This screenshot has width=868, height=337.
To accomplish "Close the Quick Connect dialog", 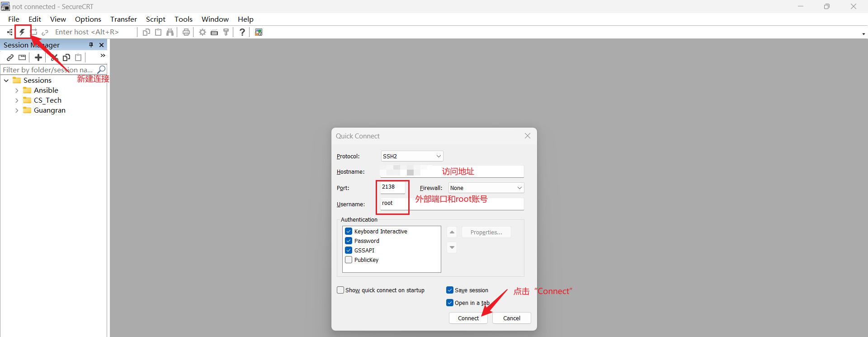I will click(x=528, y=136).
